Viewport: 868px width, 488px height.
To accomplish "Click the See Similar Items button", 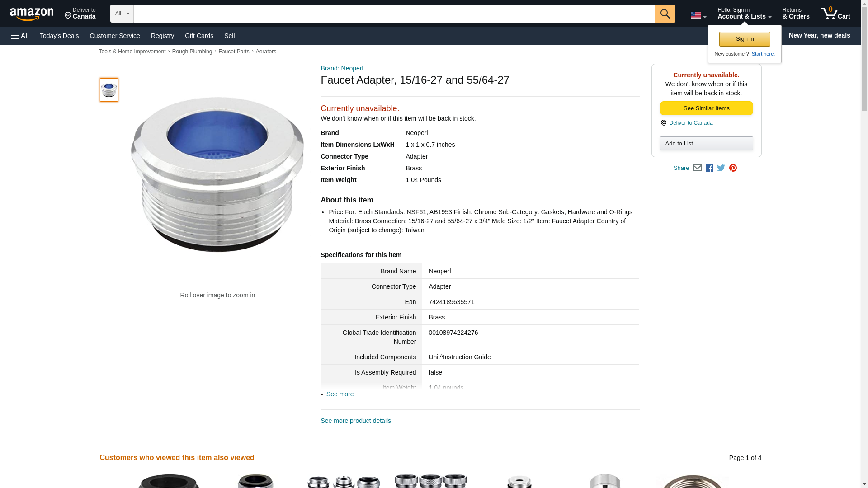I will pyautogui.click(x=706, y=108).
